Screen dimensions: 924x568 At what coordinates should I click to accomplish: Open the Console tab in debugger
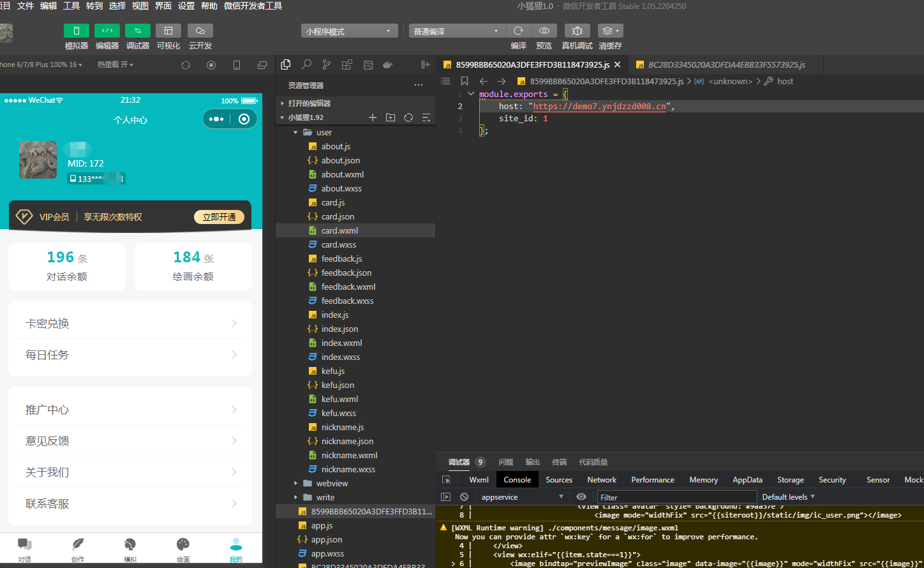coord(518,480)
